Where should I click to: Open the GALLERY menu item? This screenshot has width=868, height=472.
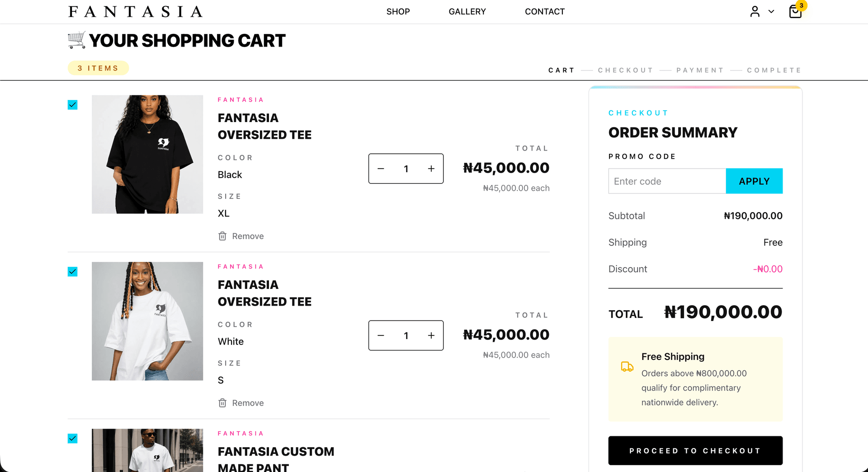[467, 12]
